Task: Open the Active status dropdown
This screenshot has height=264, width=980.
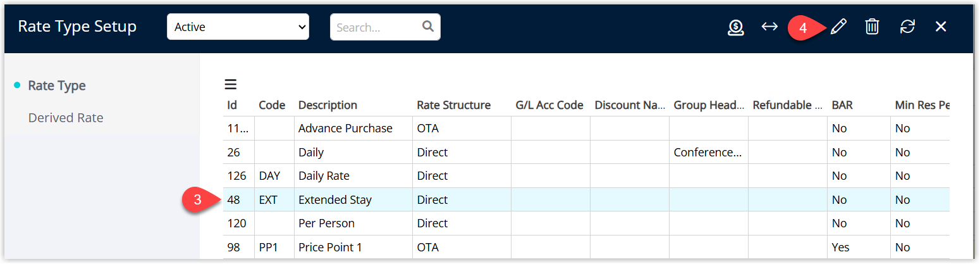Action: point(238,27)
